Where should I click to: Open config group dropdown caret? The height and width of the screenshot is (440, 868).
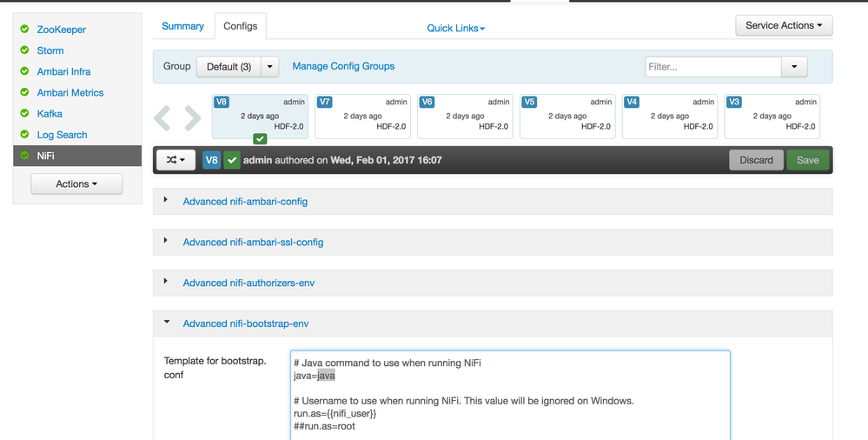269,66
